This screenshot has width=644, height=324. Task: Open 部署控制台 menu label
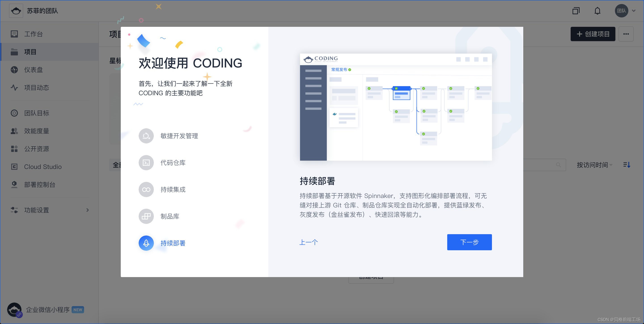click(40, 185)
